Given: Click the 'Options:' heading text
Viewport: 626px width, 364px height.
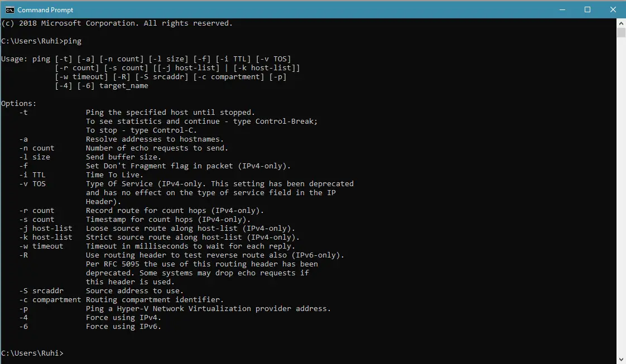Looking at the screenshot, I should click(18, 104).
